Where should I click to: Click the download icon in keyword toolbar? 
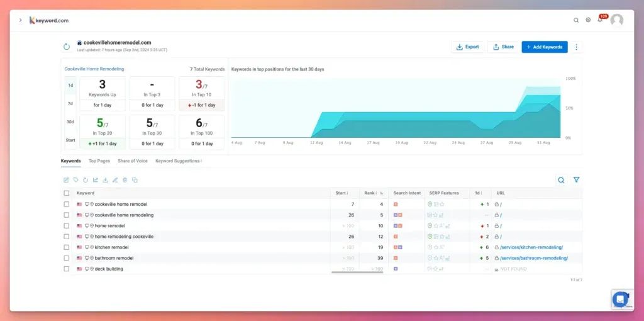pyautogui.click(x=105, y=180)
